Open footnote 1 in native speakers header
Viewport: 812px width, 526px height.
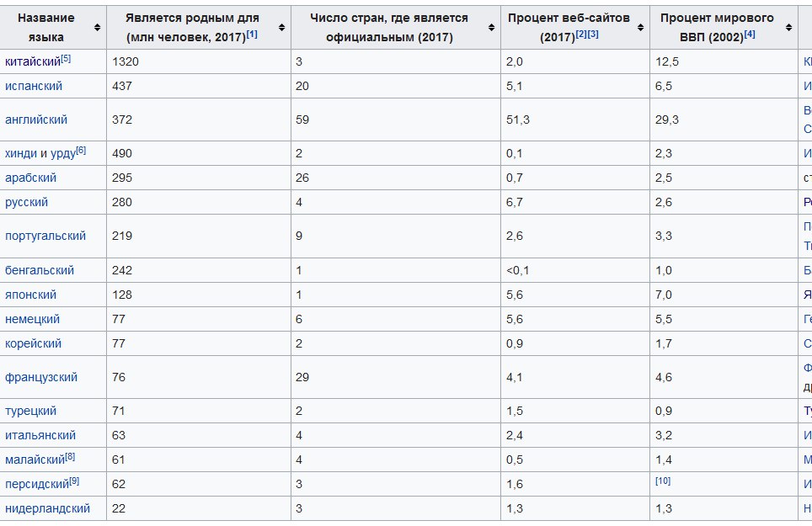[252, 35]
